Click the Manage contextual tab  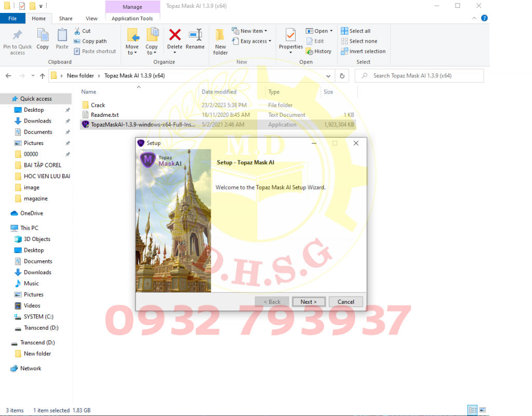(x=132, y=6)
